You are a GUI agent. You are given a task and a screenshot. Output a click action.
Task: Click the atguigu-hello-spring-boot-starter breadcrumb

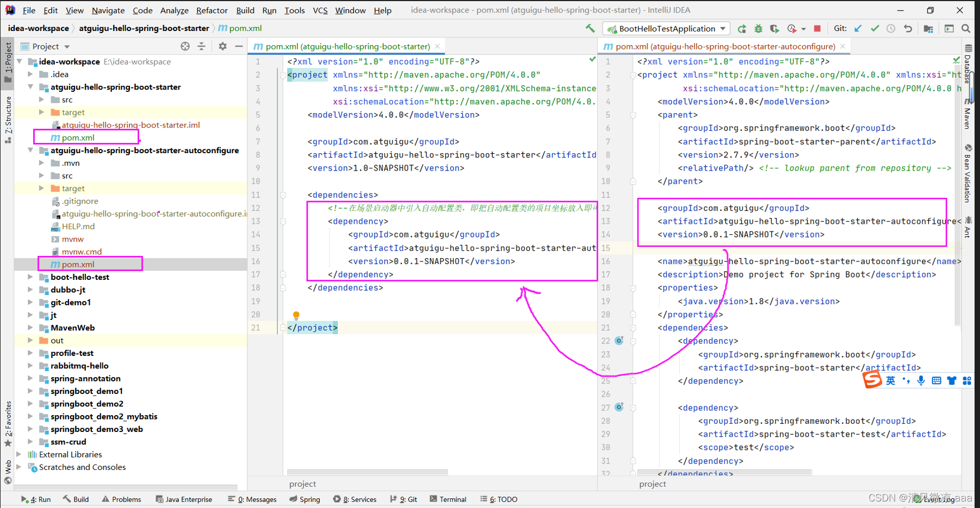click(x=144, y=28)
